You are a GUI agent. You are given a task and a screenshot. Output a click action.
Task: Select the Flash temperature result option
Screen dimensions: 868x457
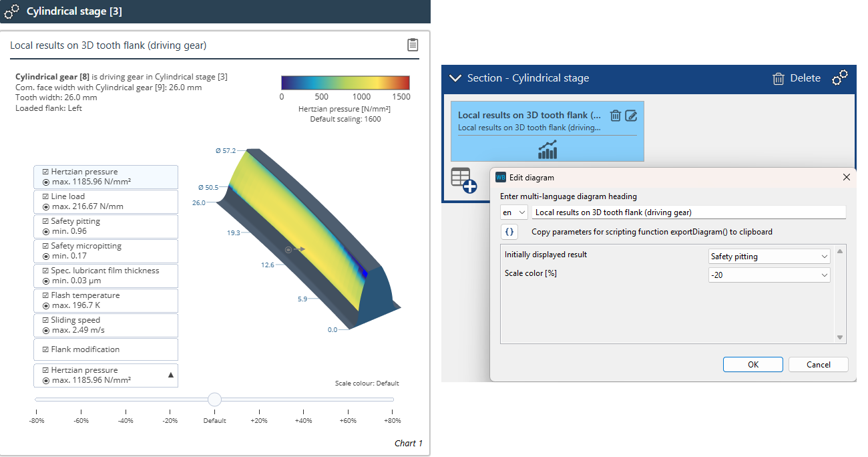tap(105, 300)
